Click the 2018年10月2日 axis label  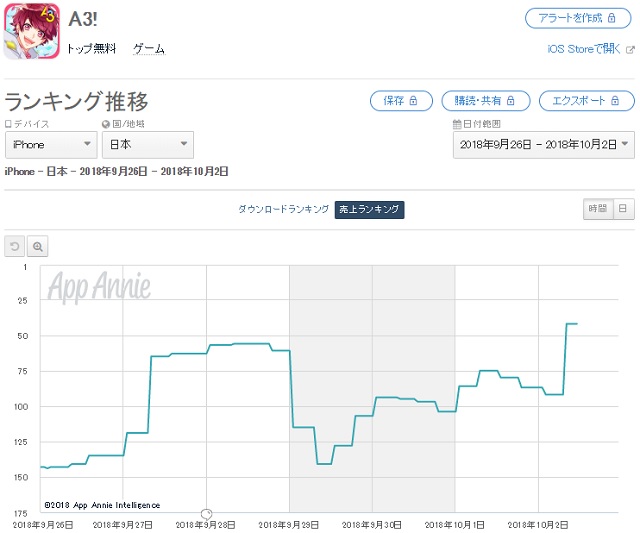coord(538,525)
